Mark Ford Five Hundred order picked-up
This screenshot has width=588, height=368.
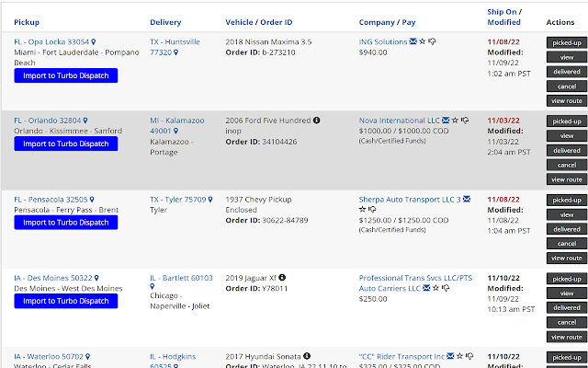click(567, 121)
